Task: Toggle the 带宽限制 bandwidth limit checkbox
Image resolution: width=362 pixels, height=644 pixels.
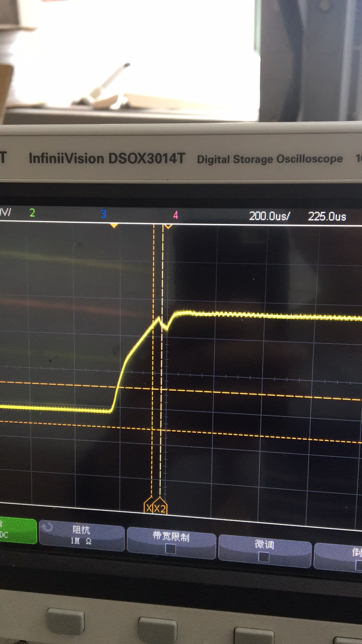Action: 171,549
